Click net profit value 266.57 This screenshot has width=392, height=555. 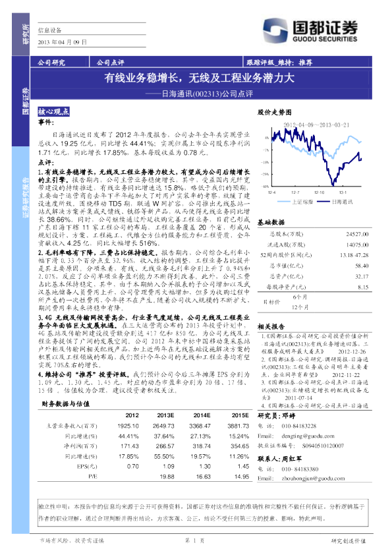point(165,446)
